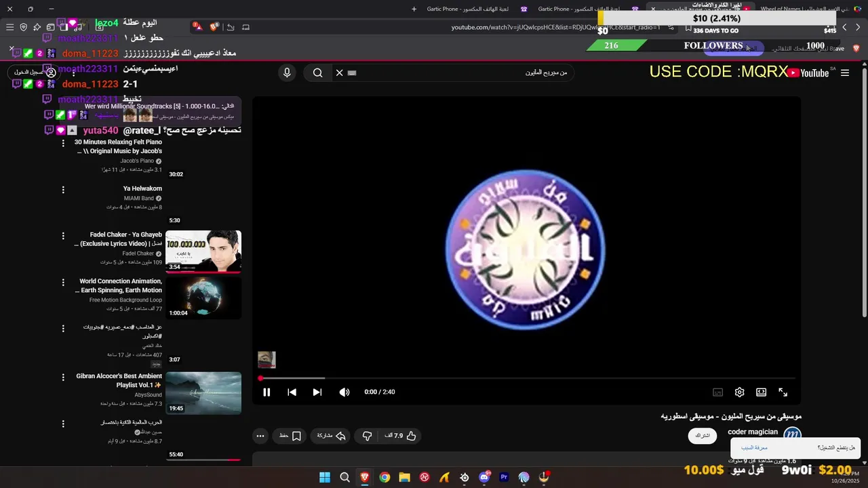Open File Explorer from the taskbar
The height and width of the screenshot is (488, 868).
click(x=404, y=477)
